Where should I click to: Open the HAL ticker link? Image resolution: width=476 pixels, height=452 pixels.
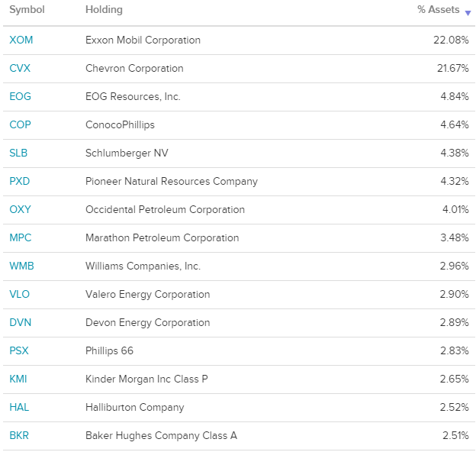[x=19, y=407]
